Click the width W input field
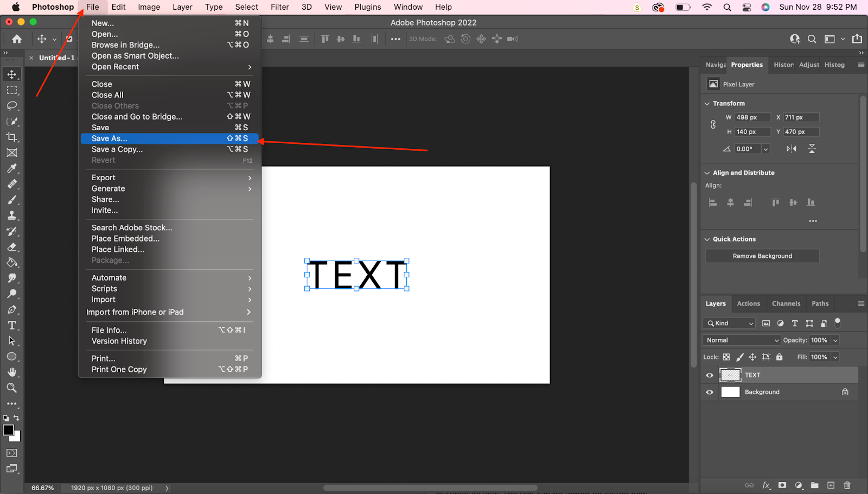 pyautogui.click(x=753, y=117)
